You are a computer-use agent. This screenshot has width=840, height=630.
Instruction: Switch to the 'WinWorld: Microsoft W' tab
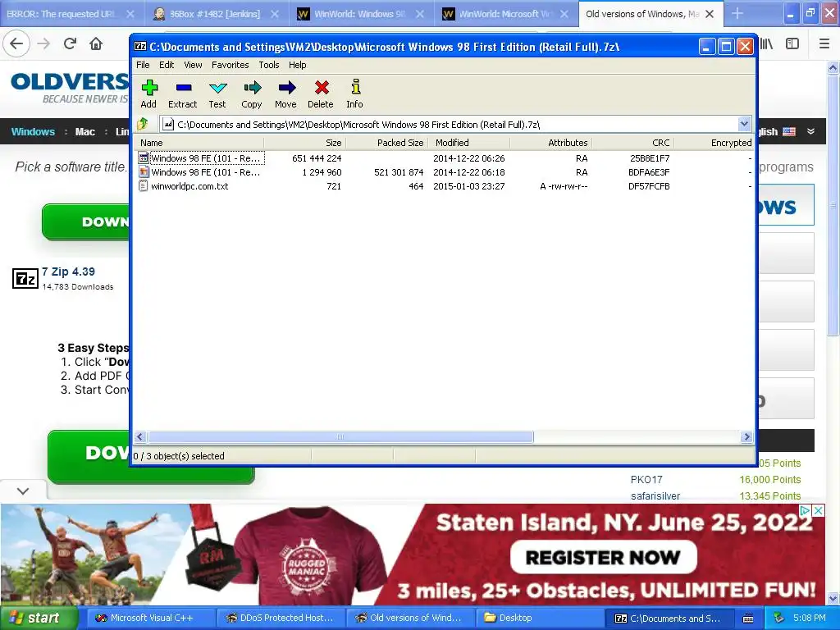pos(506,14)
